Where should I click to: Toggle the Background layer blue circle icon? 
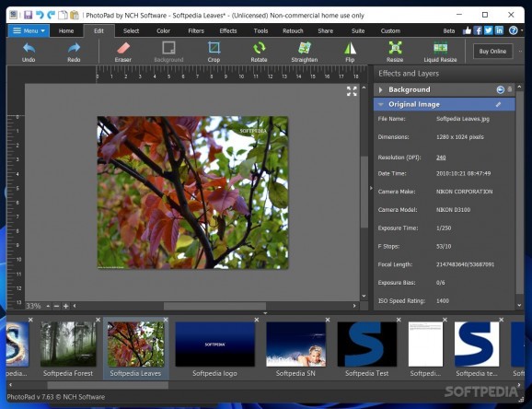coord(501,89)
